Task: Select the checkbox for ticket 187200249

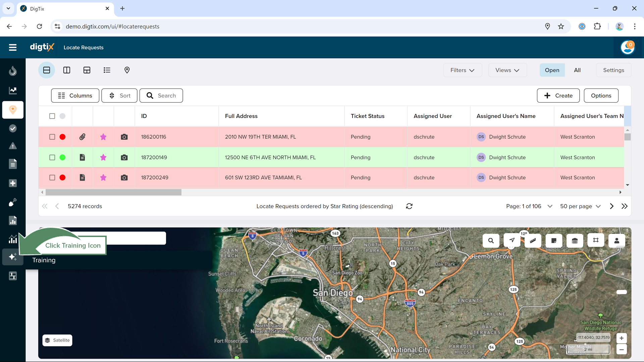Action: pyautogui.click(x=52, y=178)
